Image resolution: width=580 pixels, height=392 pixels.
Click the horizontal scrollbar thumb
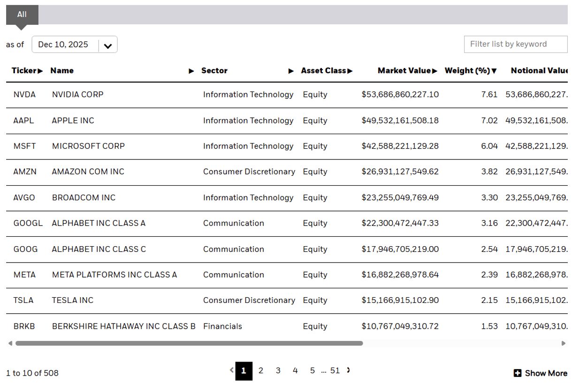click(x=189, y=343)
